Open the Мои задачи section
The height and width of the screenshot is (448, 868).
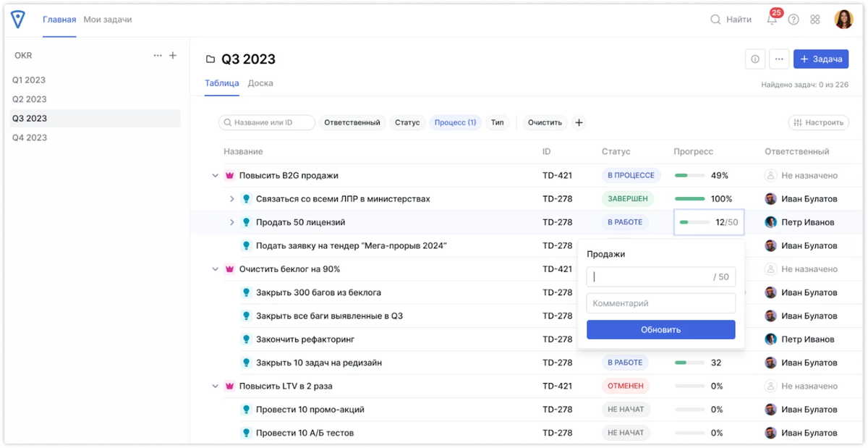tap(107, 20)
